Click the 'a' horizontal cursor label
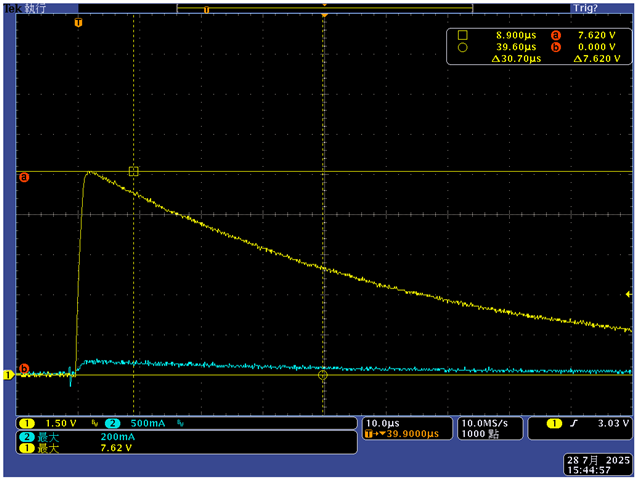 [x=24, y=177]
